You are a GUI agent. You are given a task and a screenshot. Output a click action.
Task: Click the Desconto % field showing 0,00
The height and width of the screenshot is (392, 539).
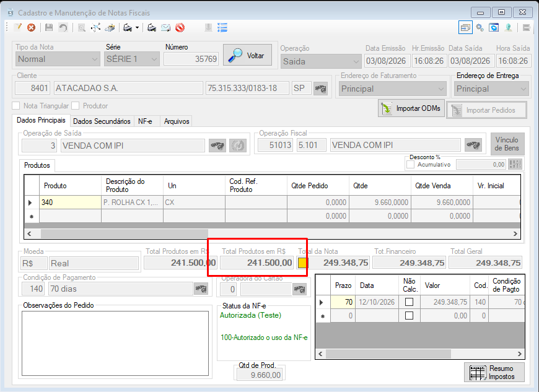481,165
